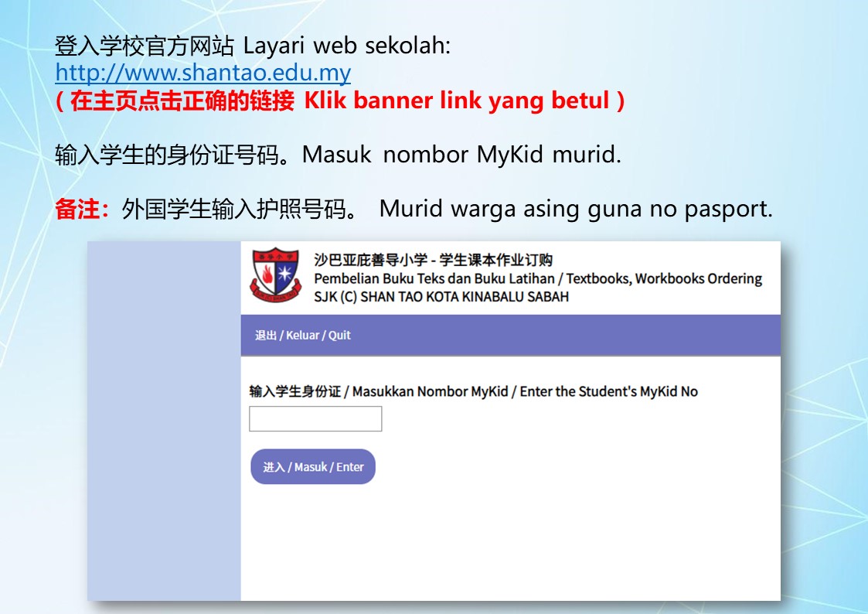
Task: Click the 进入 / Masuk / Enter button
Action: pyautogui.click(x=313, y=467)
